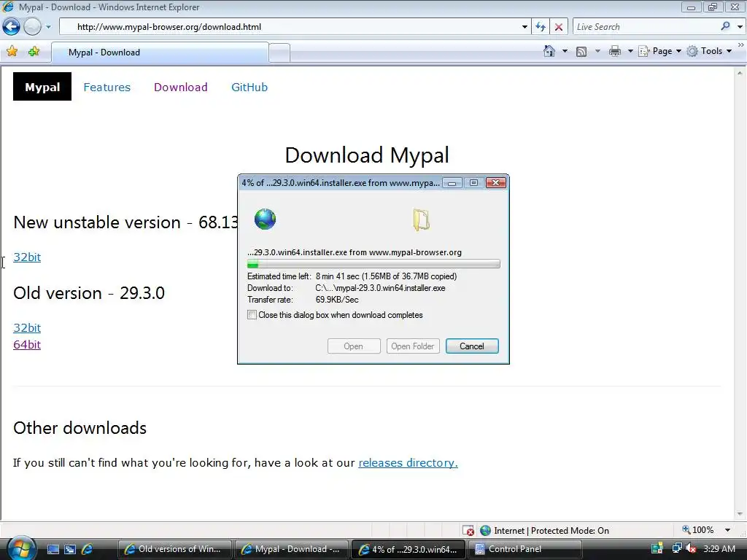This screenshot has width=747, height=560.
Task: Switch to Old versions of Win... taskbar window
Action: pos(174,549)
